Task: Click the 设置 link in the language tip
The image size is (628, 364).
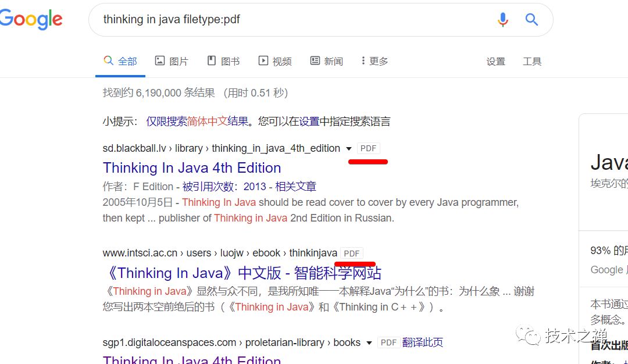Action: click(x=309, y=122)
